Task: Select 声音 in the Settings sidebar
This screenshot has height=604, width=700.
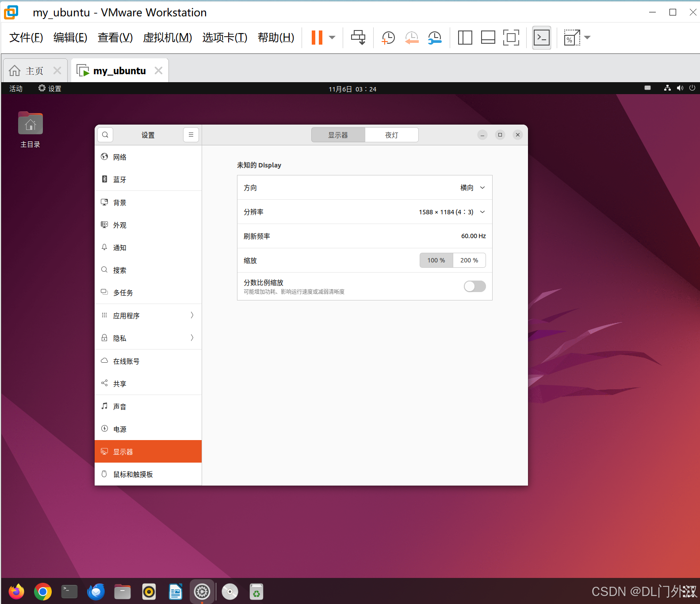Action: (x=148, y=406)
